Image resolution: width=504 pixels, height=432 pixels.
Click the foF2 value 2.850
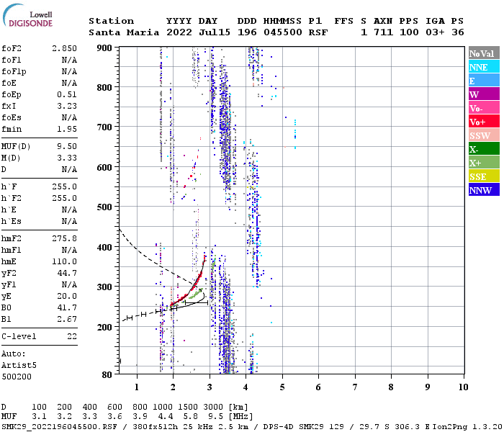coord(64,48)
